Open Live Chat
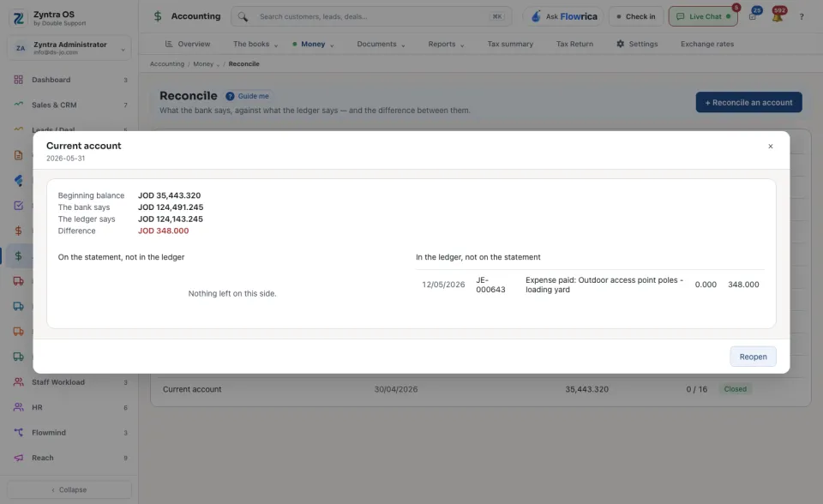This screenshot has width=823, height=504. [x=703, y=17]
